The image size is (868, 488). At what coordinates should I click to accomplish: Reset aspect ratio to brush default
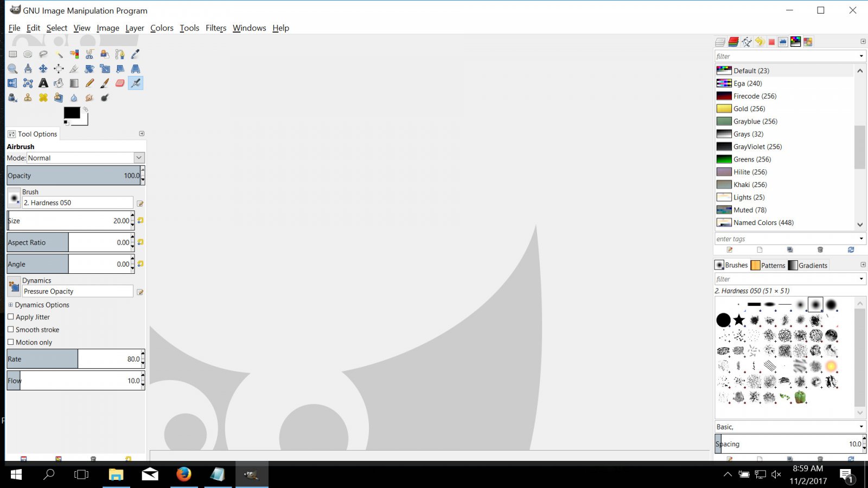[x=141, y=242]
